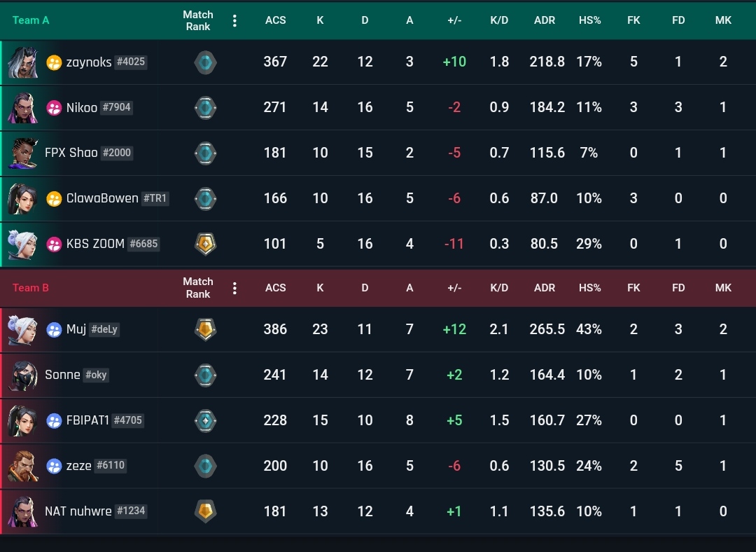Open Team A options three-dot menu
Viewport: 756px width, 552px height.
point(234,21)
